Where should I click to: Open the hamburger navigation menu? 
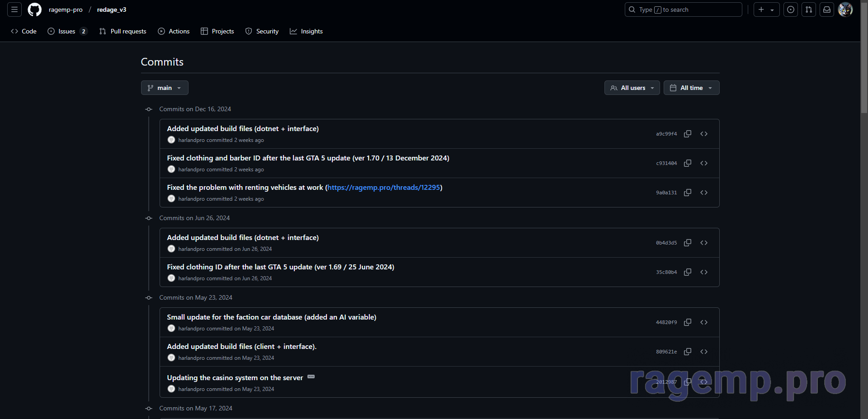pyautogui.click(x=14, y=9)
